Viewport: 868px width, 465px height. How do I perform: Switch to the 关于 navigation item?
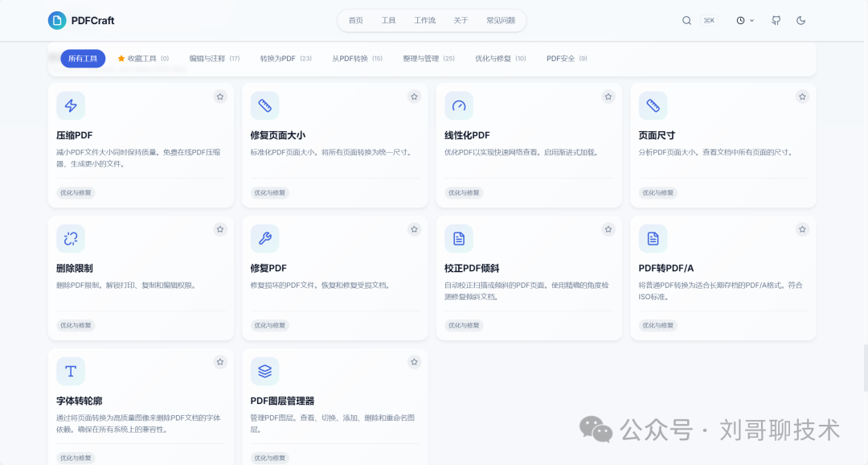pyautogui.click(x=461, y=20)
